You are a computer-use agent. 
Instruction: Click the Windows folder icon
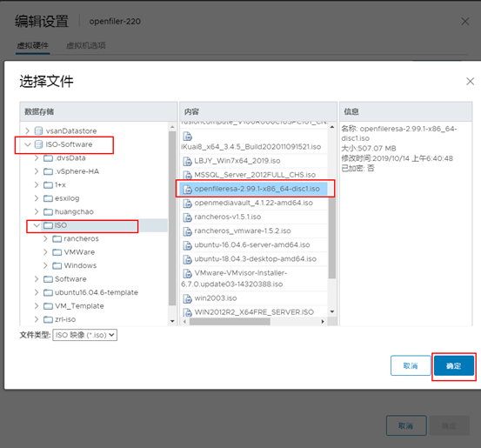click(x=57, y=265)
